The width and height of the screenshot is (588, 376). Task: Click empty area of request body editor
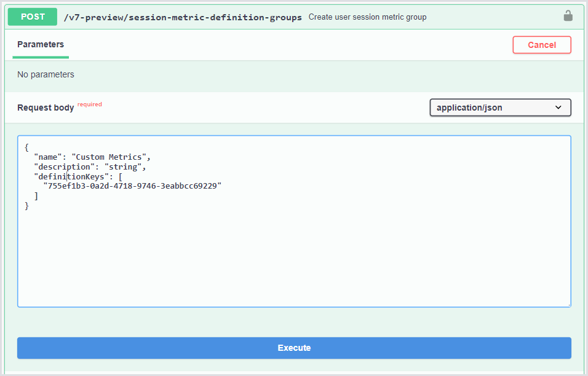pyautogui.click(x=294, y=258)
